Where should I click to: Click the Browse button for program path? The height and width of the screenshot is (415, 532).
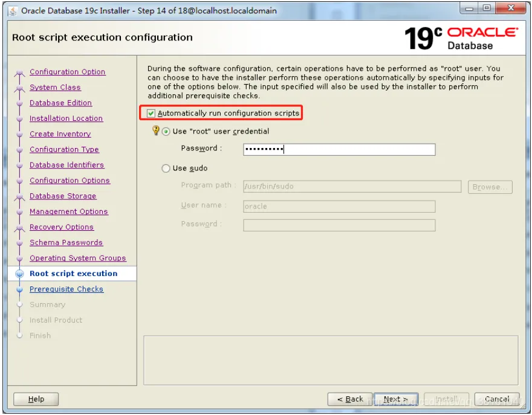[490, 187]
